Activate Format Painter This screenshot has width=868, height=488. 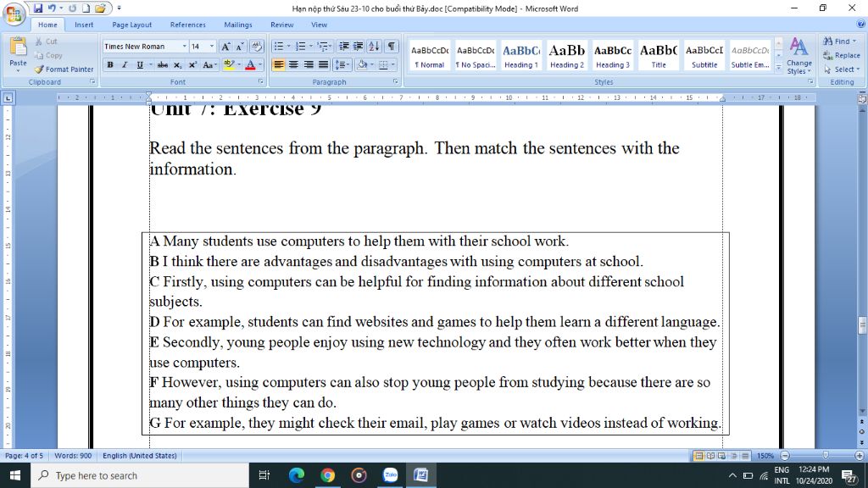click(64, 69)
